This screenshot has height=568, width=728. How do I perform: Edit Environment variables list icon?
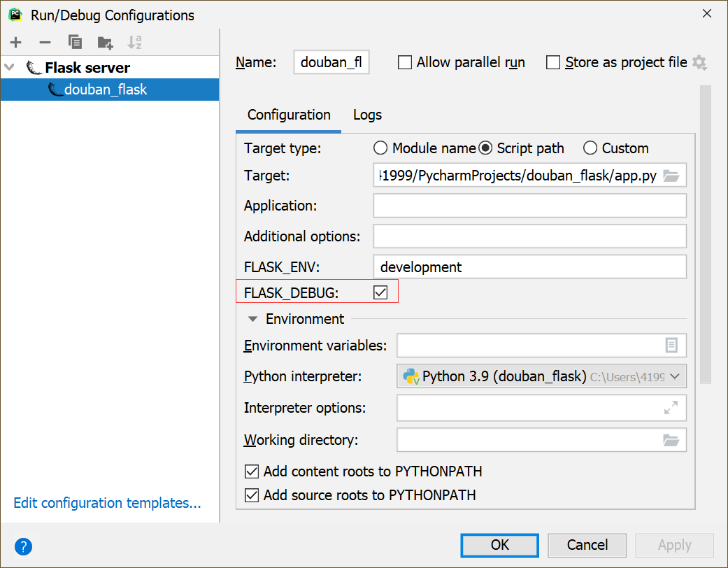coord(671,345)
